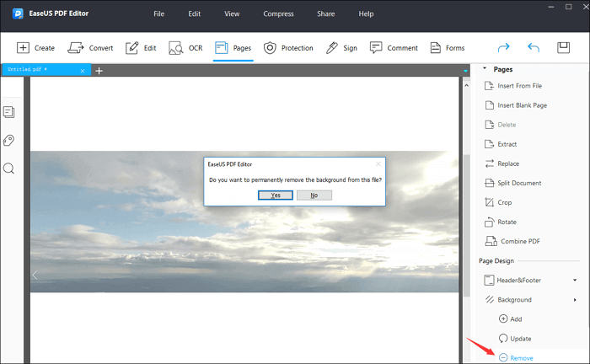
Task: Open the View menu
Action: point(232,13)
